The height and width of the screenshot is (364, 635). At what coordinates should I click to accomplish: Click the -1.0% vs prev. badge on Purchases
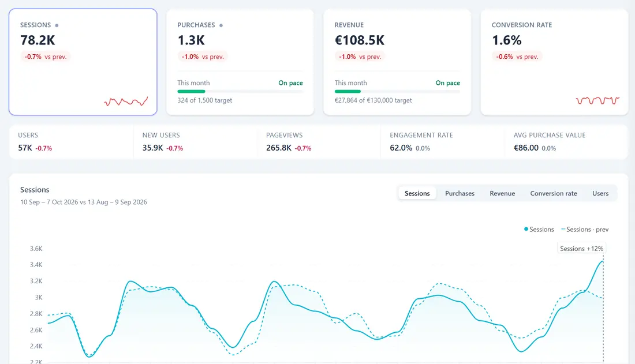pyautogui.click(x=203, y=57)
